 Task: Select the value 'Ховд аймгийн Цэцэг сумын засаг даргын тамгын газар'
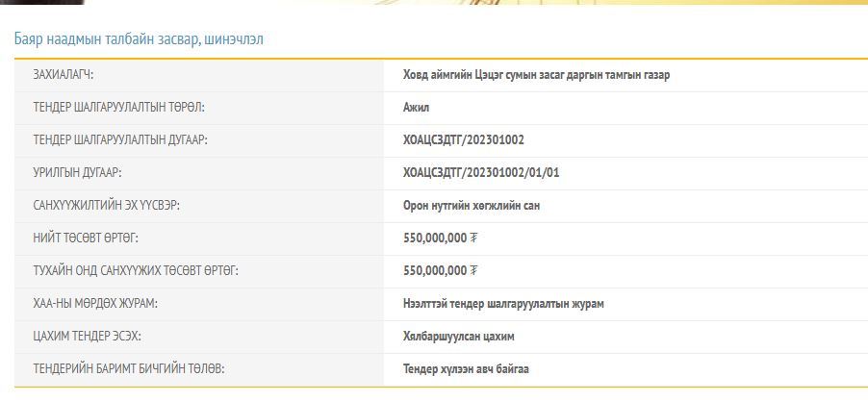coord(536,75)
